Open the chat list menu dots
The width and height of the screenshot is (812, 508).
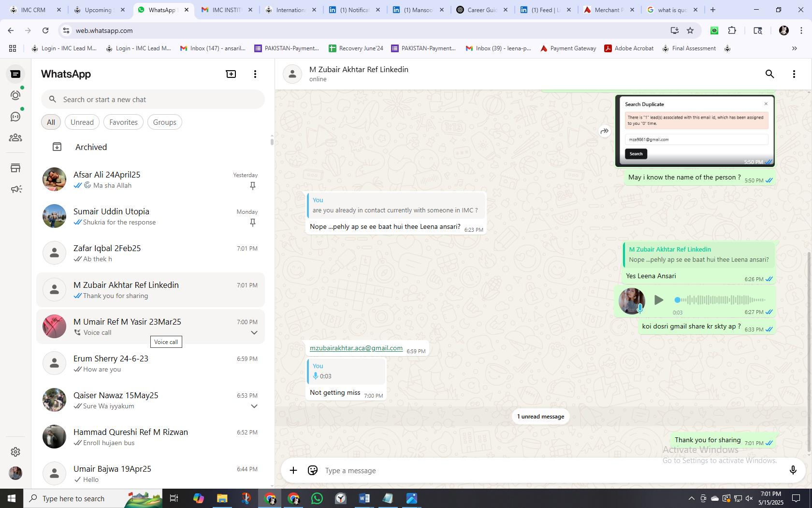[x=255, y=74]
